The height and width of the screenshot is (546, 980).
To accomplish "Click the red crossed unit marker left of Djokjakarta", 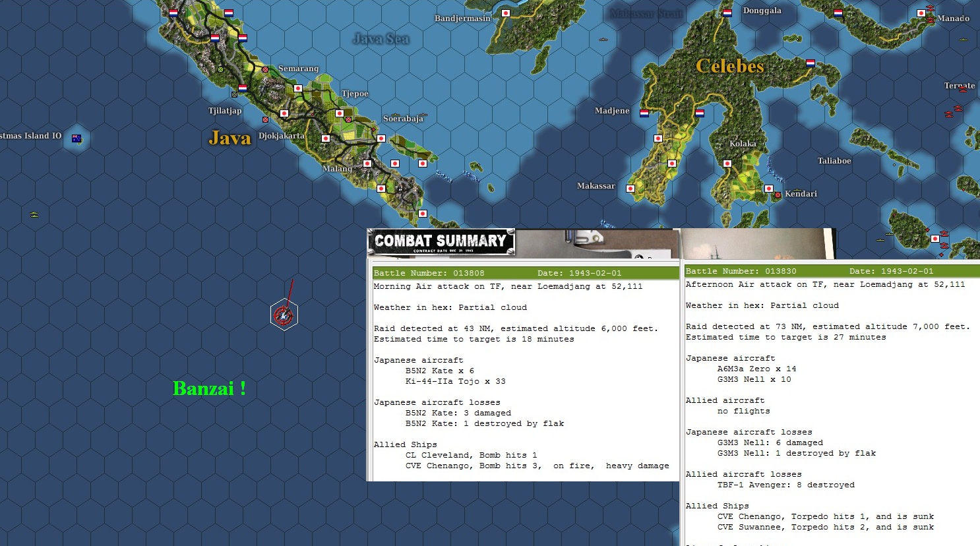I will [x=265, y=120].
